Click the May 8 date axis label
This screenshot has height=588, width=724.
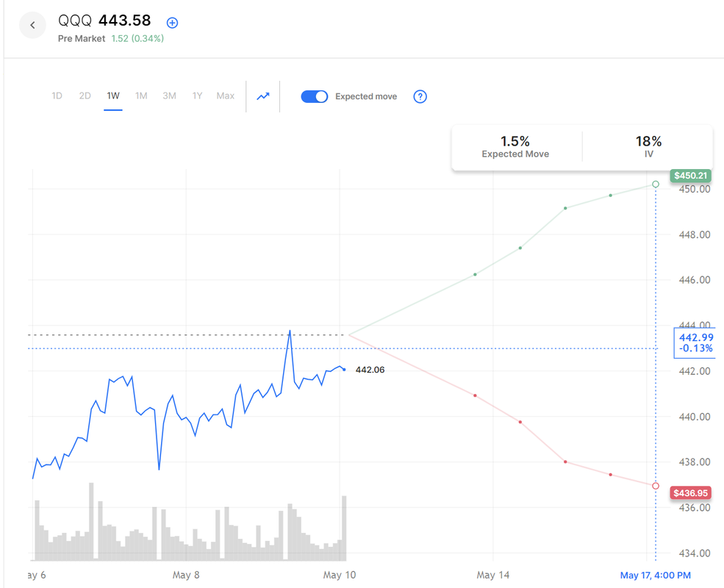(x=186, y=575)
